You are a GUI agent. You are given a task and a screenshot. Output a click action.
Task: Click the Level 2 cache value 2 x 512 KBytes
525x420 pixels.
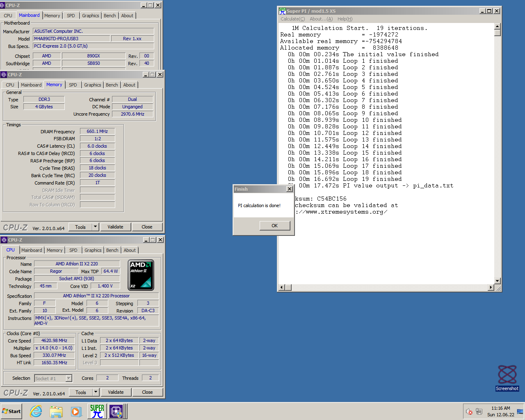(119, 355)
